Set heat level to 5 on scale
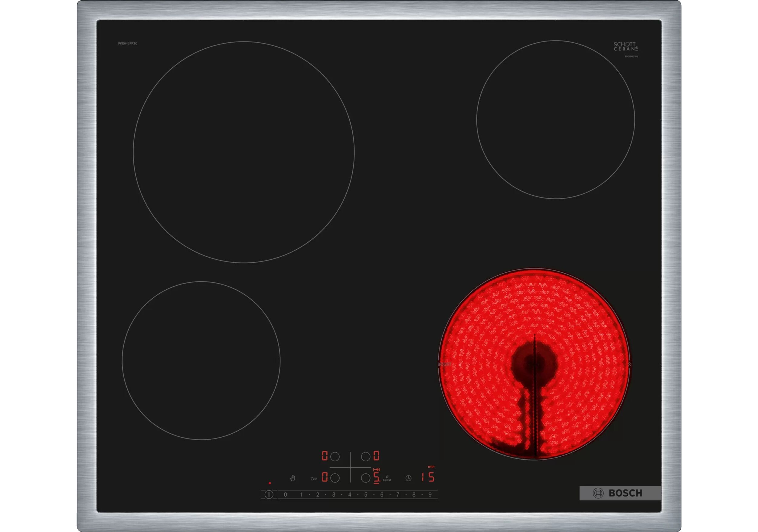The height and width of the screenshot is (532, 758). click(365, 494)
